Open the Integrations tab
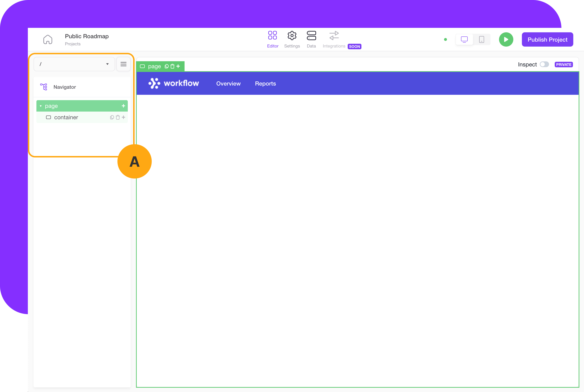 334,39
